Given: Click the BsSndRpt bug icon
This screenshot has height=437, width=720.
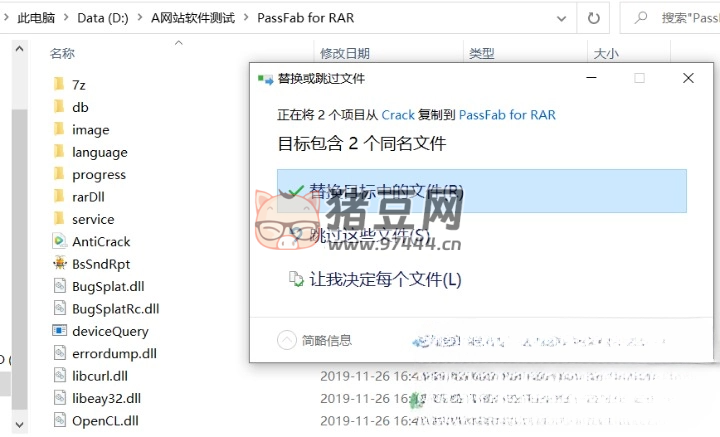Looking at the screenshot, I should tap(60, 263).
